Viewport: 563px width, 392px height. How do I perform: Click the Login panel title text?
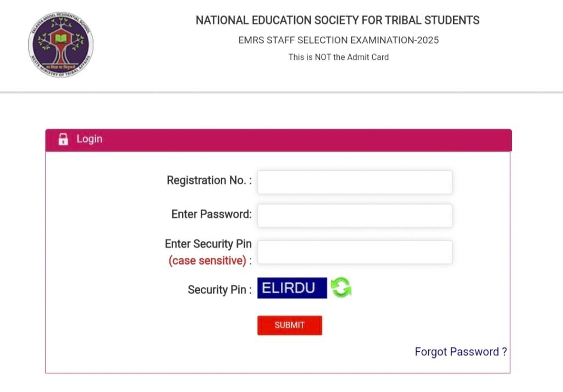coord(89,139)
